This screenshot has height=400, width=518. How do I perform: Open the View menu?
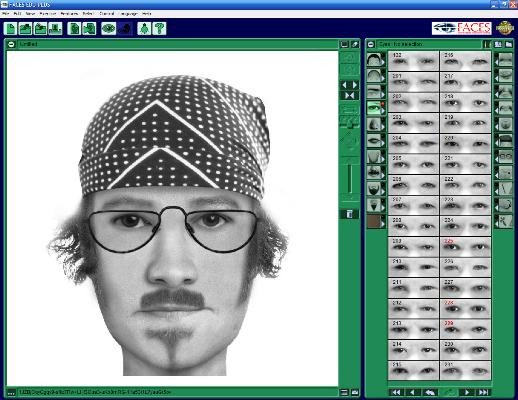pyautogui.click(x=30, y=14)
